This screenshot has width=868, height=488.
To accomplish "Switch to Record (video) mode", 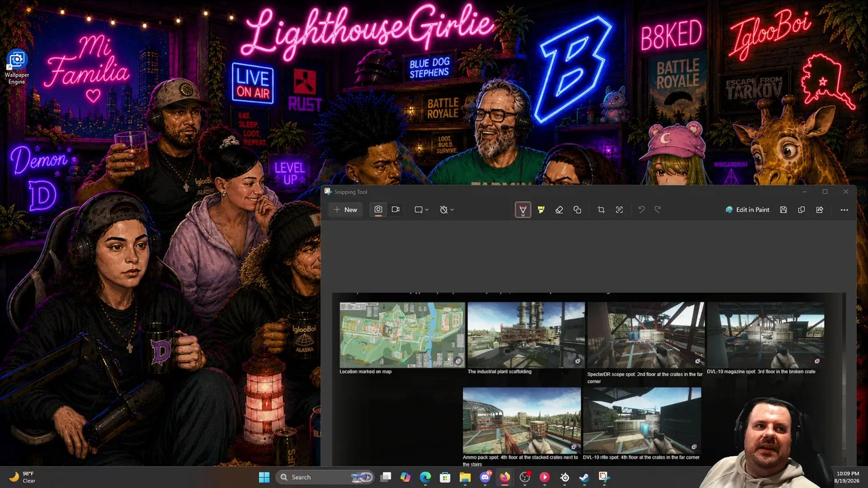I will tap(395, 210).
